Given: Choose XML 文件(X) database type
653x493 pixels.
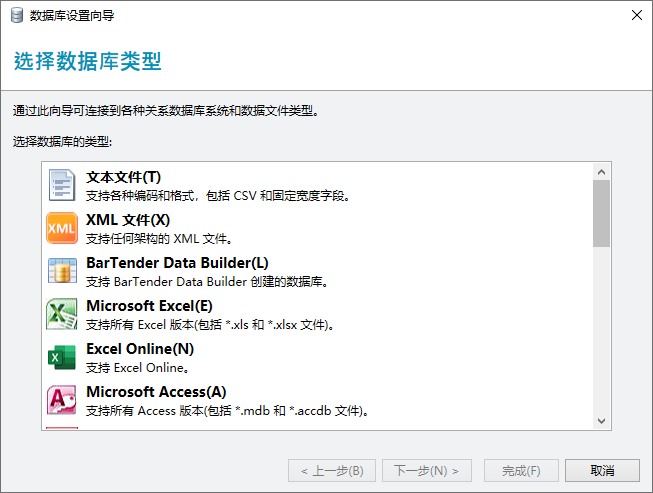Looking at the screenshot, I should (x=128, y=220).
